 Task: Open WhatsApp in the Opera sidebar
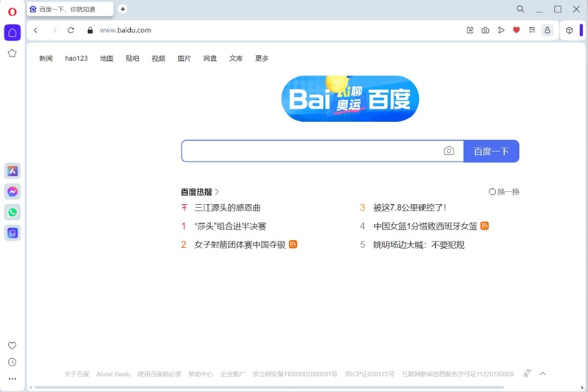click(x=12, y=212)
